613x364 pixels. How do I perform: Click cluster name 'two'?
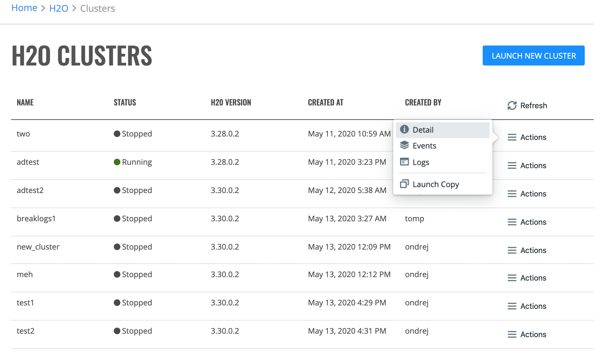click(x=23, y=134)
